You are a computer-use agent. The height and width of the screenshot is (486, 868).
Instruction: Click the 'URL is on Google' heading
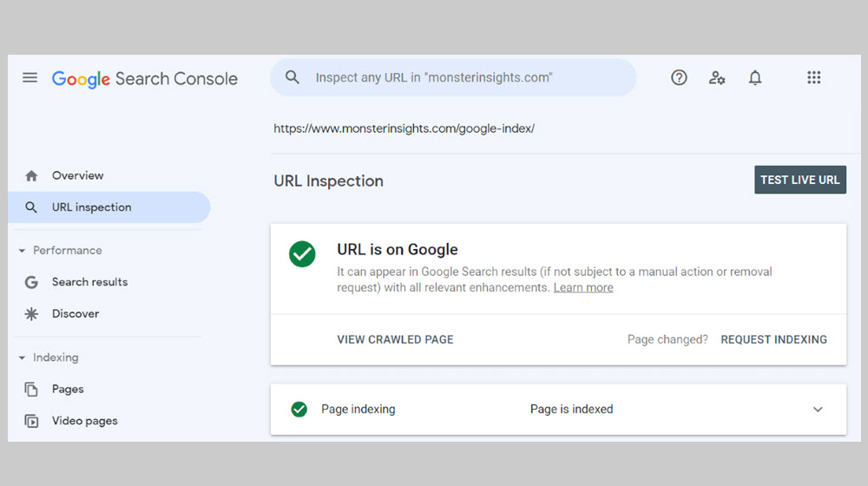(398, 250)
